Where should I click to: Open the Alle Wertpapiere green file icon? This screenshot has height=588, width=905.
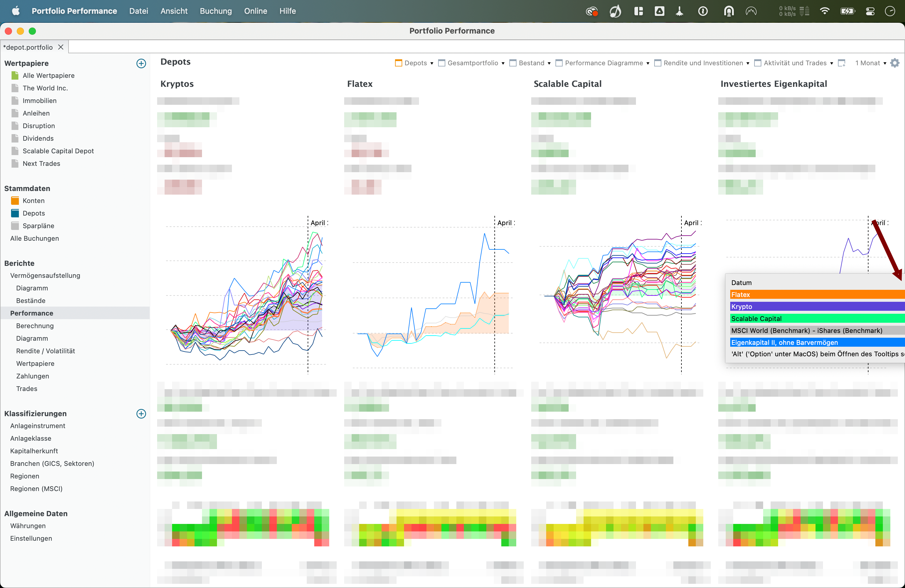click(15, 75)
